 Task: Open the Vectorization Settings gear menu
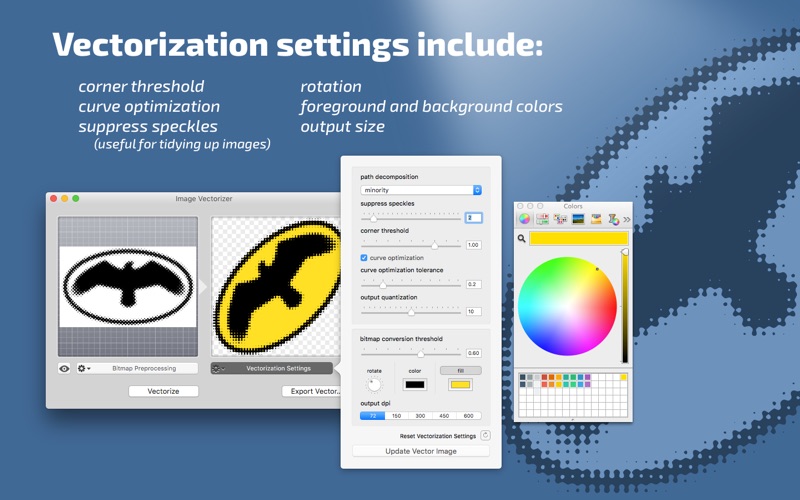[x=218, y=368]
